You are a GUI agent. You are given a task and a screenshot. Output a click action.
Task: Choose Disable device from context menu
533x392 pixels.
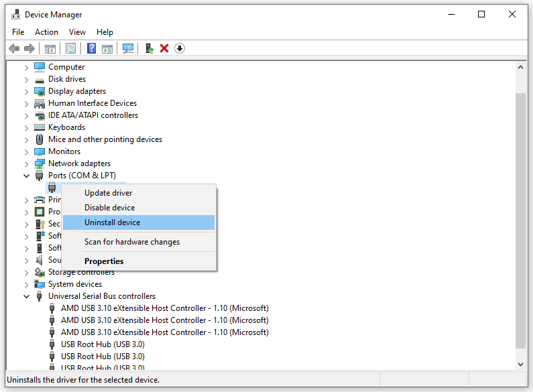[x=139, y=208]
